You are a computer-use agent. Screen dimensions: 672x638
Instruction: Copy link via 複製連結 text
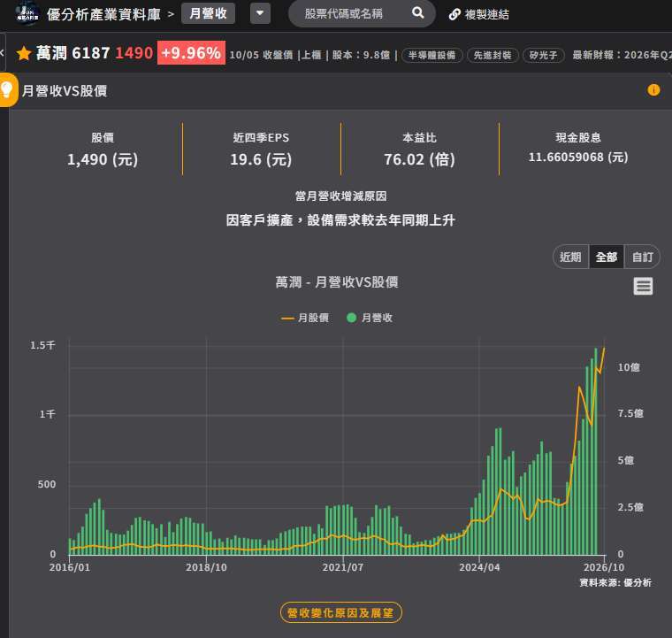487,14
